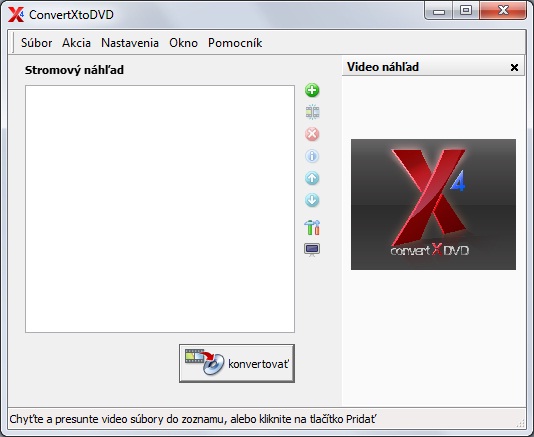Click the monitor preview icon
This screenshot has width=534, height=437.
(x=312, y=250)
